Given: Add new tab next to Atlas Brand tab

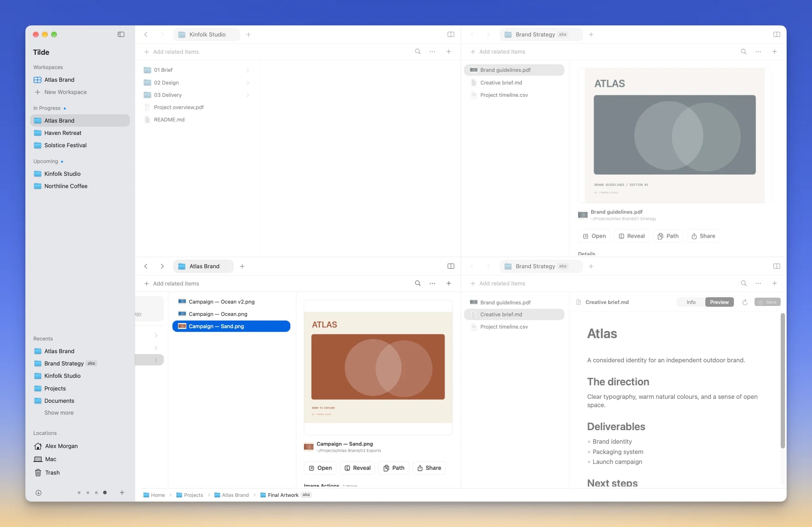Looking at the screenshot, I should 242,266.
